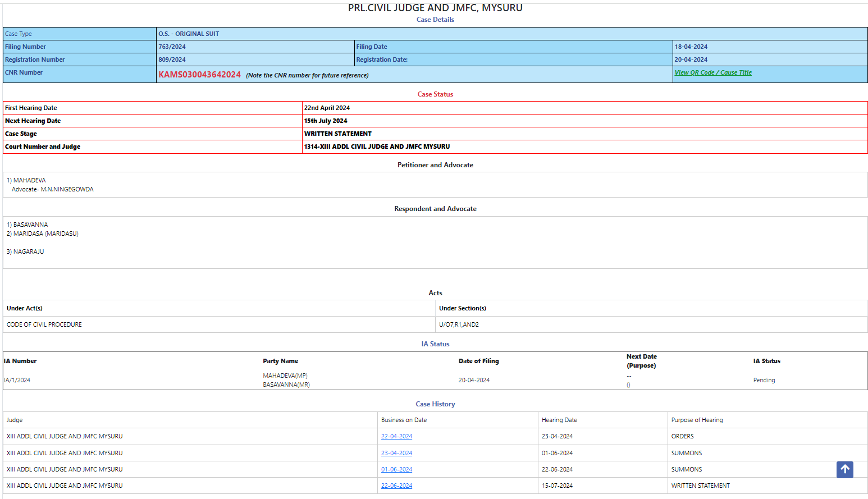The height and width of the screenshot is (499, 868).
Task: Click respondent 3) NAGARAJU
Action: [28, 251]
